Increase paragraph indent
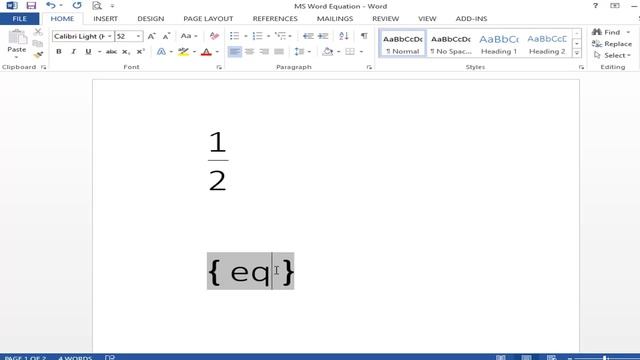 point(323,36)
